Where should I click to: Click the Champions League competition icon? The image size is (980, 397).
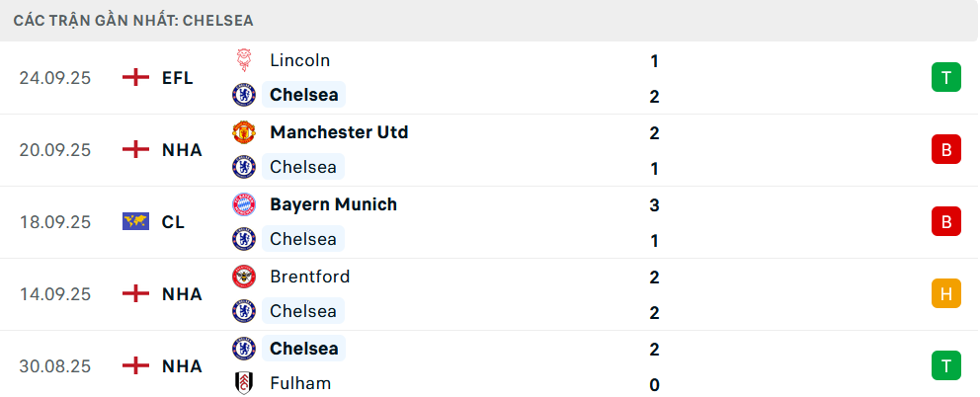[135, 222]
